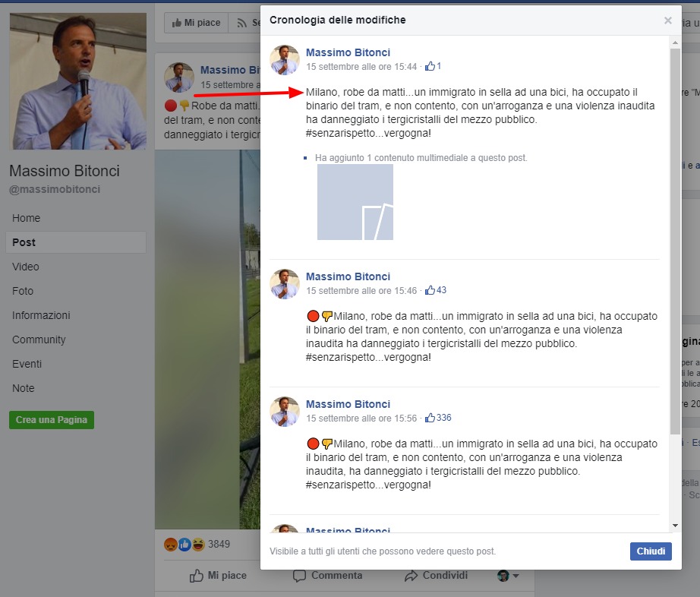
Task: Click the Commenta button under the post
Action: coord(328,576)
